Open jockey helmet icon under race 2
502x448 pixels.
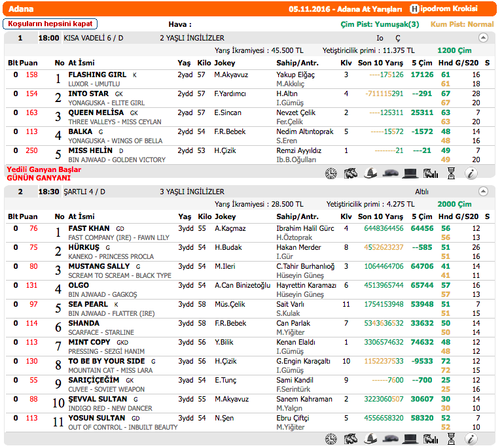coord(370,438)
